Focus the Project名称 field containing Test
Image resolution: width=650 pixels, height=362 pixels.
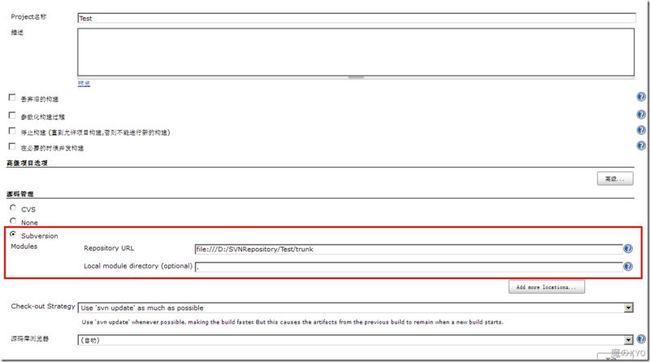coord(357,18)
